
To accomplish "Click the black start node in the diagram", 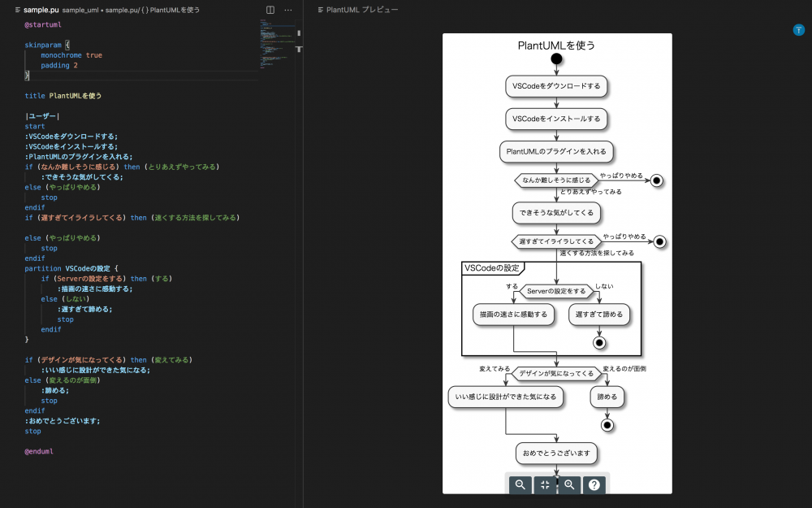I will 557,59.
